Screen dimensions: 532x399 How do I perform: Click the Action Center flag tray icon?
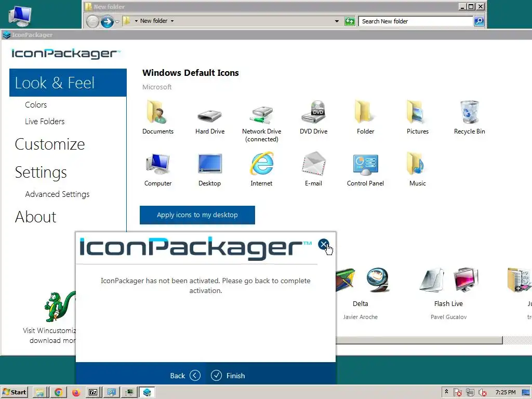point(457,392)
